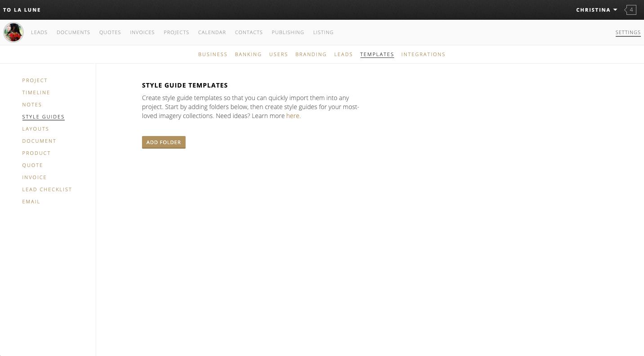The height and width of the screenshot is (356, 644).
Task: Click the profile avatar photo
Action: click(13, 32)
